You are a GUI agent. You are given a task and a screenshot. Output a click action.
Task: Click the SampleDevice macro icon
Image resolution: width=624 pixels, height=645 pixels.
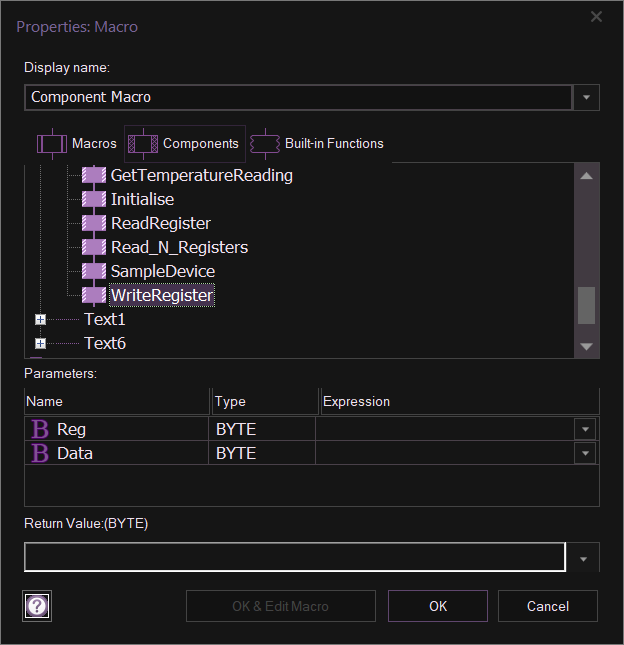click(94, 271)
